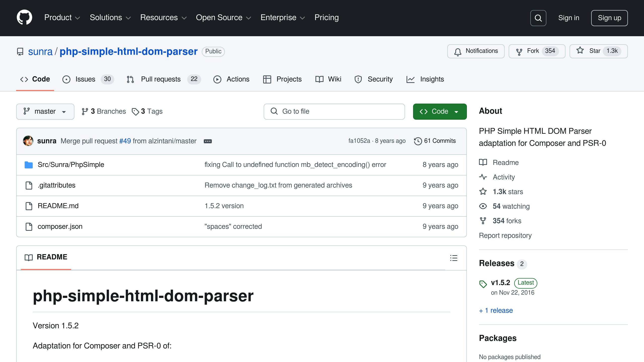The width and height of the screenshot is (644, 362).
Task: Open the Product dropdown menu
Action: [x=62, y=18]
